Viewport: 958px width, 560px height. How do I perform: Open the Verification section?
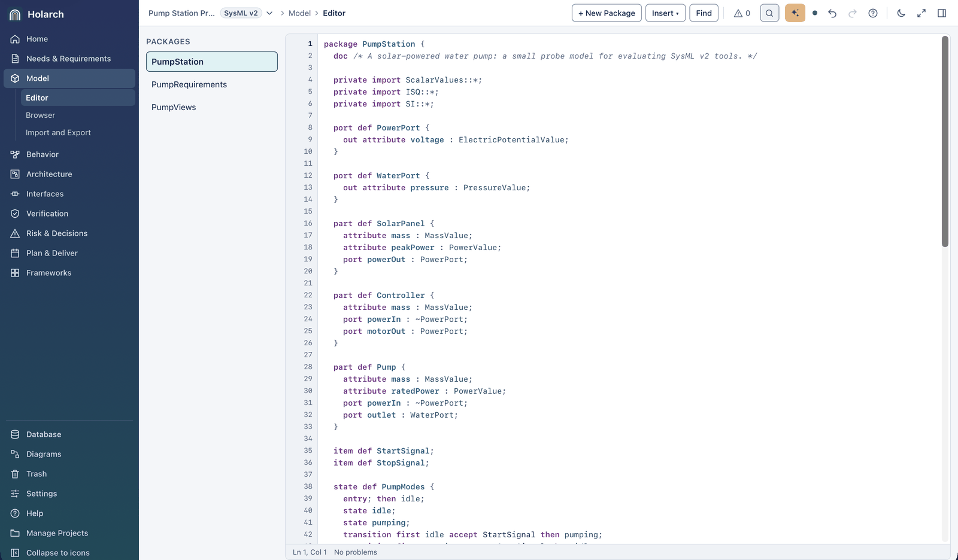(69, 214)
